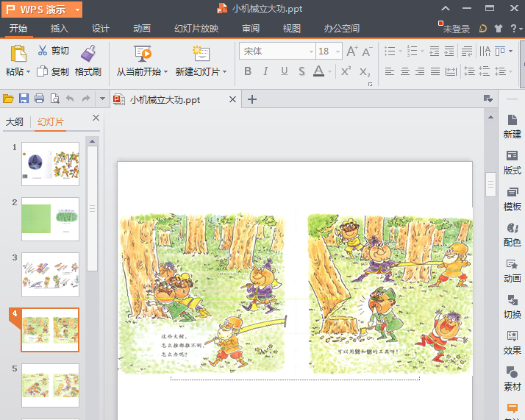The width and height of the screenshot is (525, 420).
Task: Click the New Slide icon
Action: (x=201, y=54)
